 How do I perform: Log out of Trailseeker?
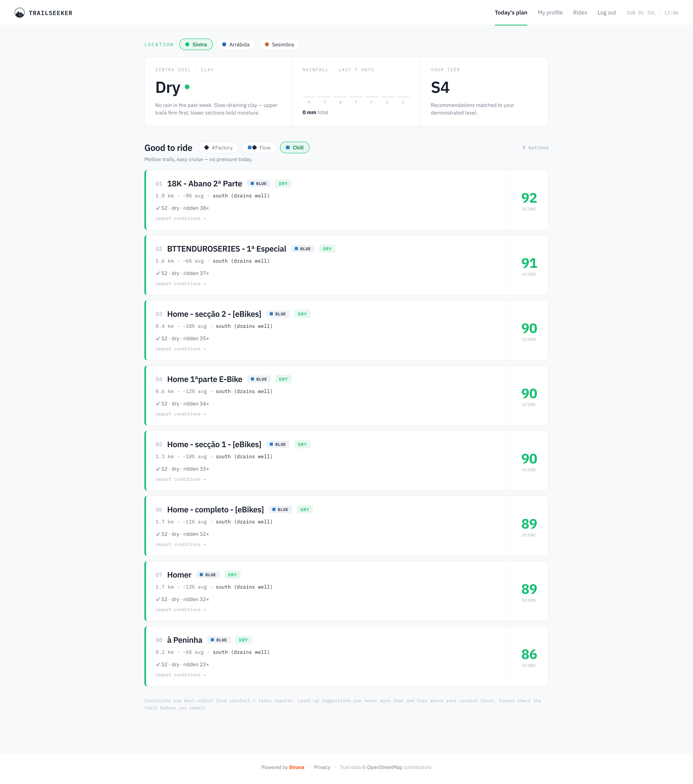pyautogui.click(x=606, y=13)
